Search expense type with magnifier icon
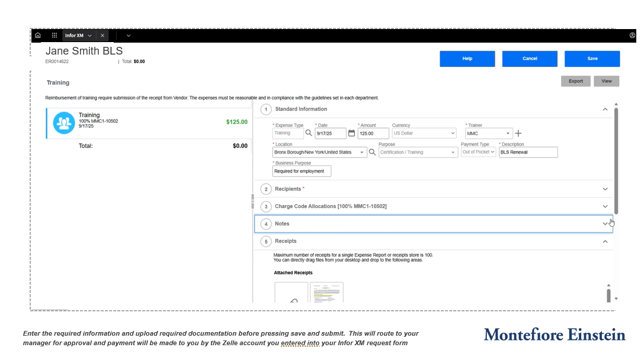Screen dimensions: 644x360 [x=309, y=133]
